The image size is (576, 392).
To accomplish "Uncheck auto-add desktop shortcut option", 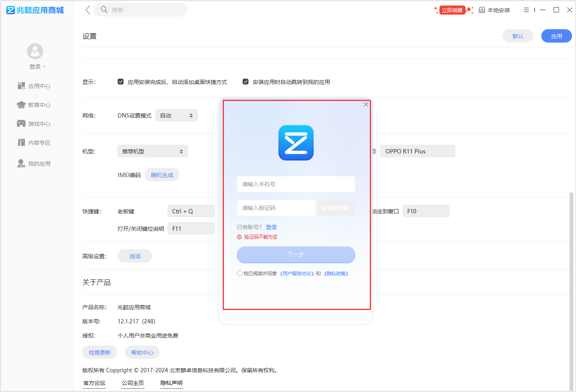I will point(121,82).
